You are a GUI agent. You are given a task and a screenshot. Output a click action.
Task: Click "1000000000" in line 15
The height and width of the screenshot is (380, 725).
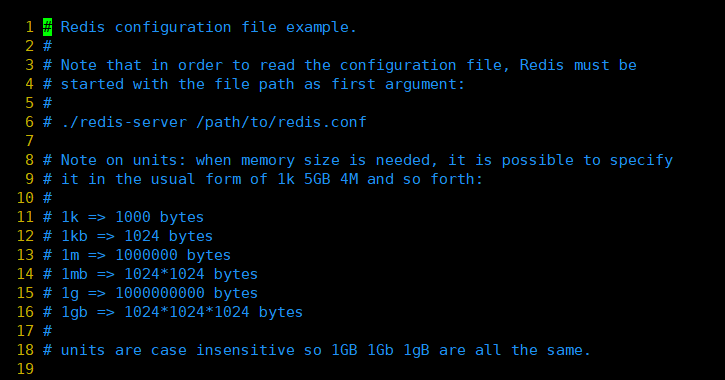tap(160, 293)
